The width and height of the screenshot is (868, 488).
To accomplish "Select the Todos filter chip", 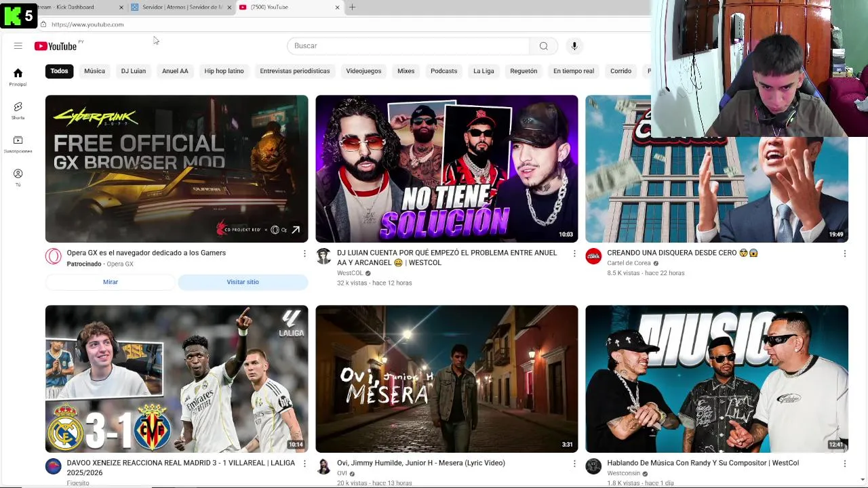I will point(59,71).
